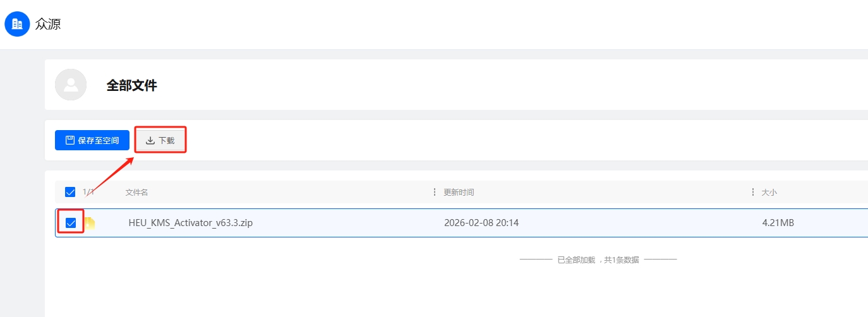Click the gray user avatar icon
The image size is (868, 317).
(71, 85)
